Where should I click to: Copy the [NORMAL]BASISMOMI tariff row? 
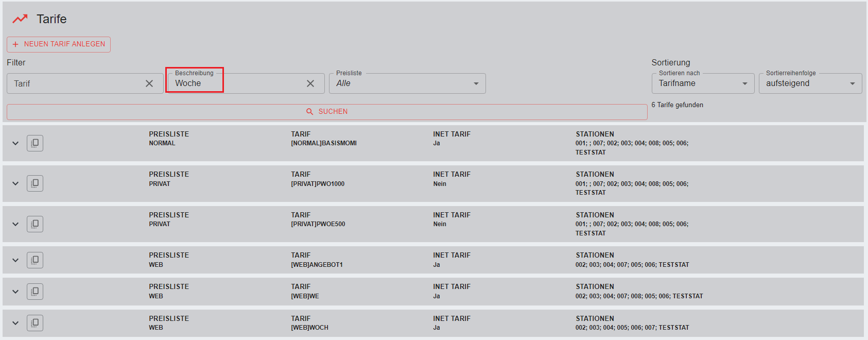[35, 143]
